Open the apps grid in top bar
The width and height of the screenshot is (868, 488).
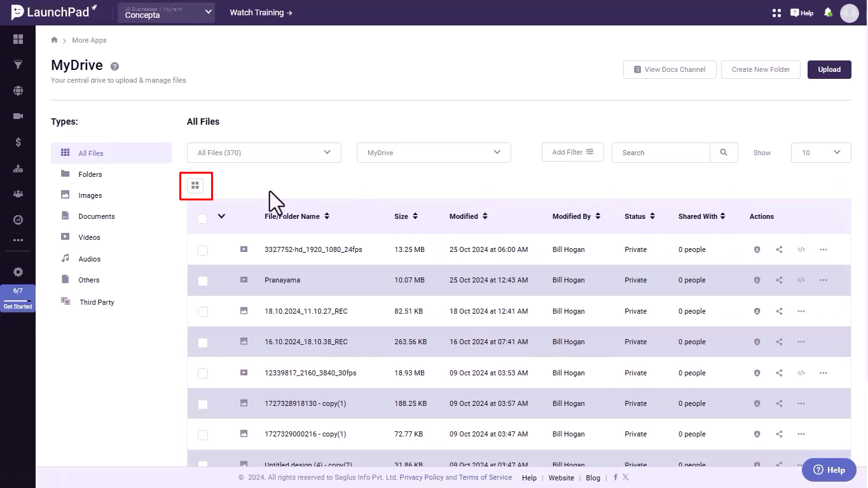click(776, 13)
